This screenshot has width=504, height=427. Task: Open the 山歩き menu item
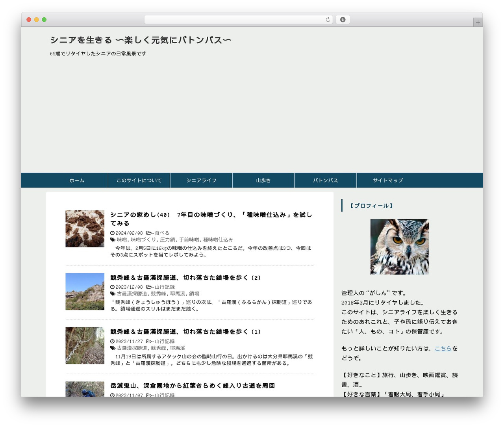263,180
